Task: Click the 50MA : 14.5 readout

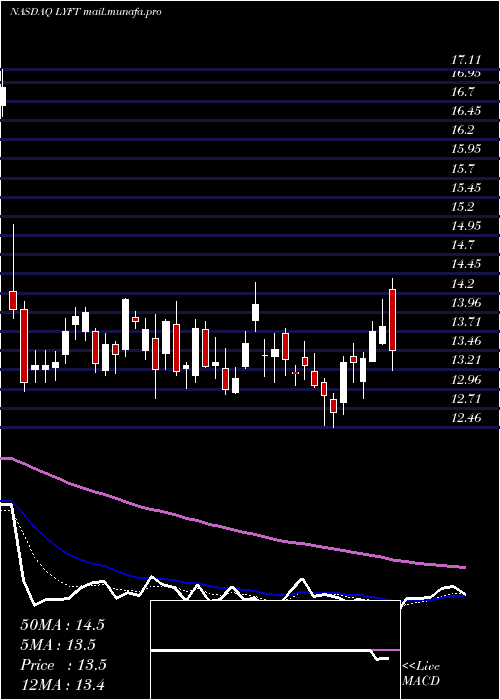Action: point(62,625)
